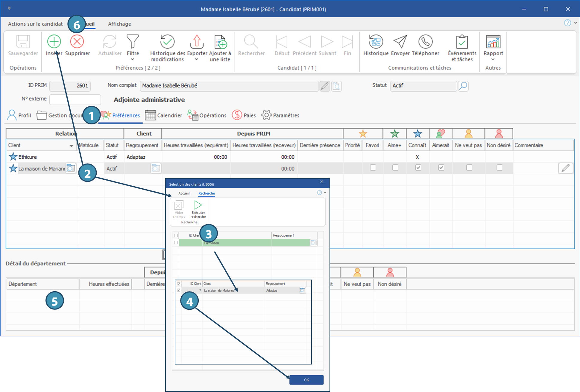
Task: Toggle Connaît checkbox for La maison de Marianne
Action: 418,168
